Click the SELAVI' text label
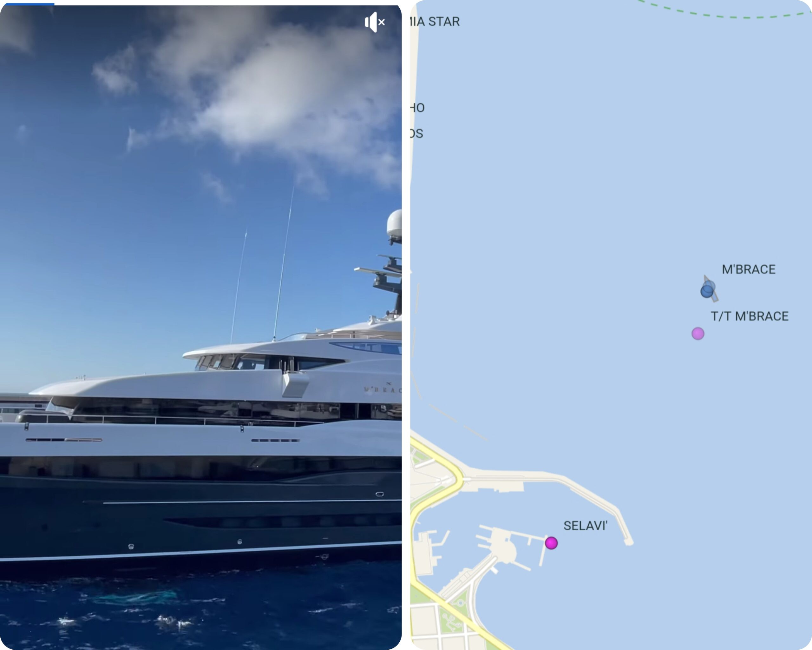812x650 pixels. (586, 526)
